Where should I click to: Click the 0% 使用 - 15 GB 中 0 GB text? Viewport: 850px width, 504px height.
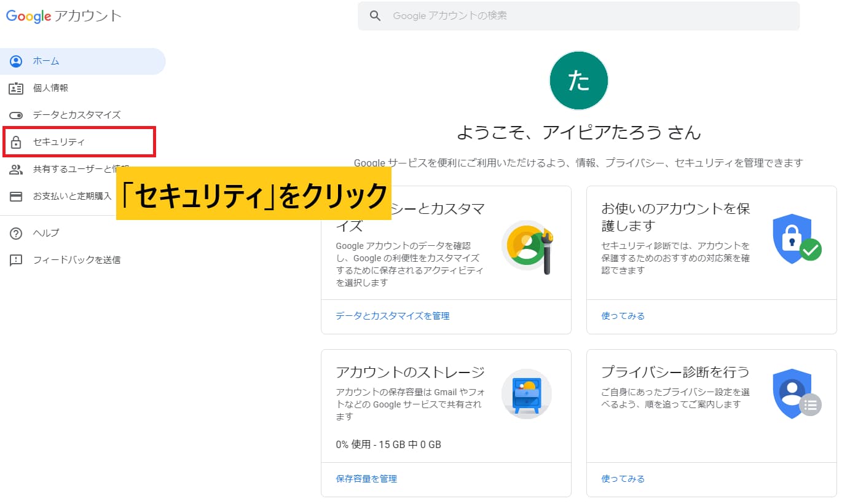click(x=388, y=444)
